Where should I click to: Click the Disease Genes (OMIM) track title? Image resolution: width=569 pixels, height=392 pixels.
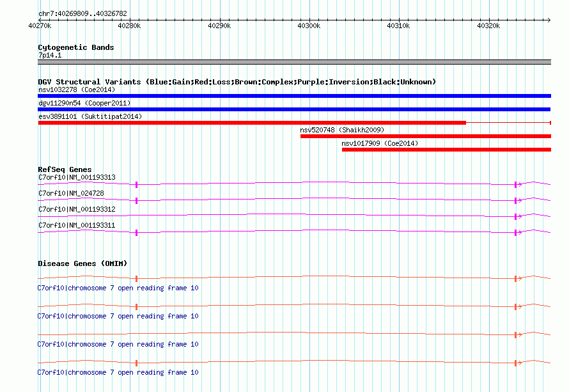pos(82,263)
